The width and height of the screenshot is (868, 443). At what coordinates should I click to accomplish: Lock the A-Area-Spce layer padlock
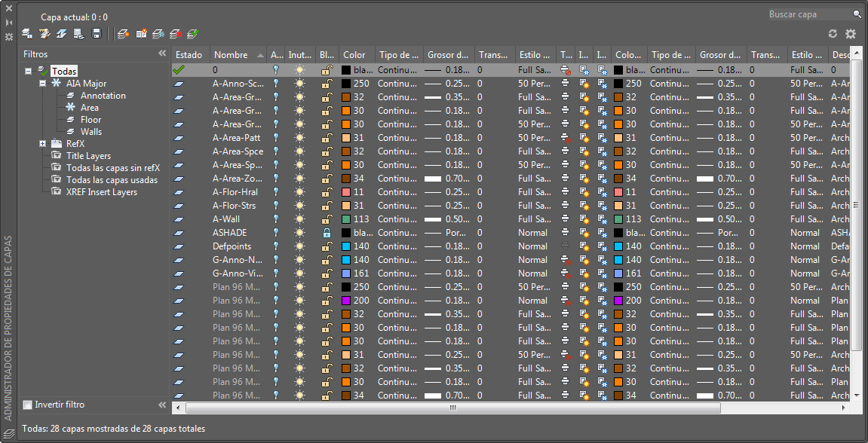[x=327, y=151]
